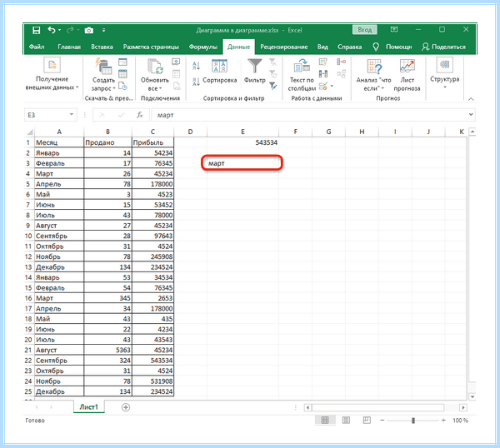Screen dimensions: 500x448
Task: Click the Connections icon
Action: (176, 61)
